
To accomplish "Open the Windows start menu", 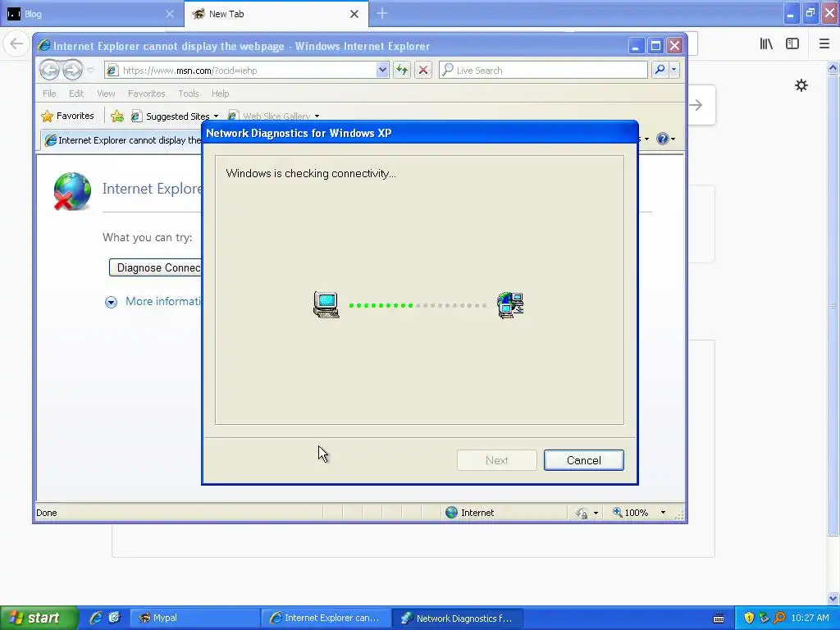I will pyautogui.click(x=39, y=618).
